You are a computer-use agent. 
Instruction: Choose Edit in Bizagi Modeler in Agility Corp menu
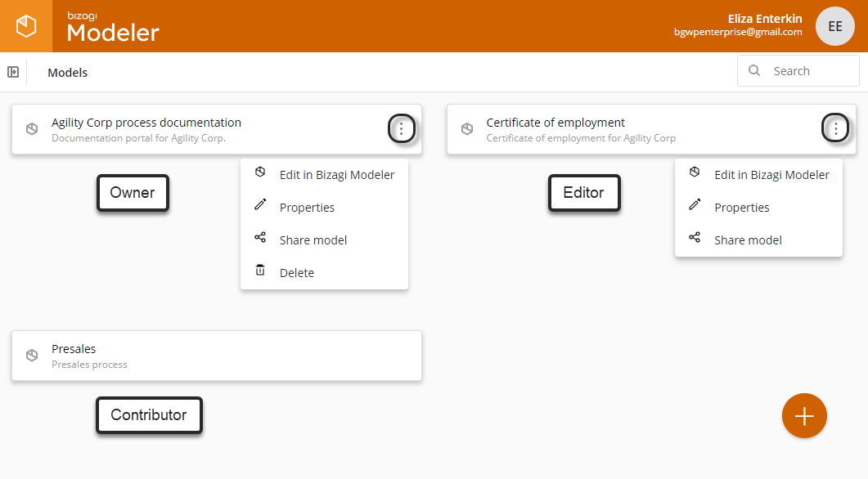(x=325, y=175)
